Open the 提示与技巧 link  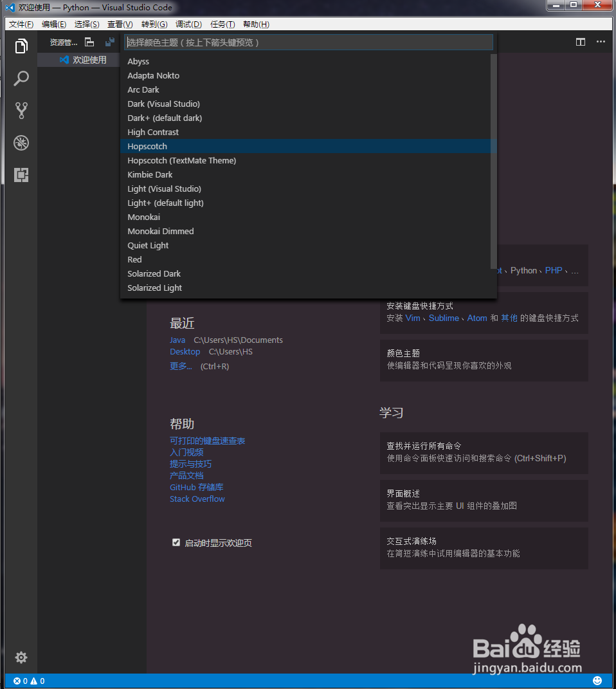[190, 464]
